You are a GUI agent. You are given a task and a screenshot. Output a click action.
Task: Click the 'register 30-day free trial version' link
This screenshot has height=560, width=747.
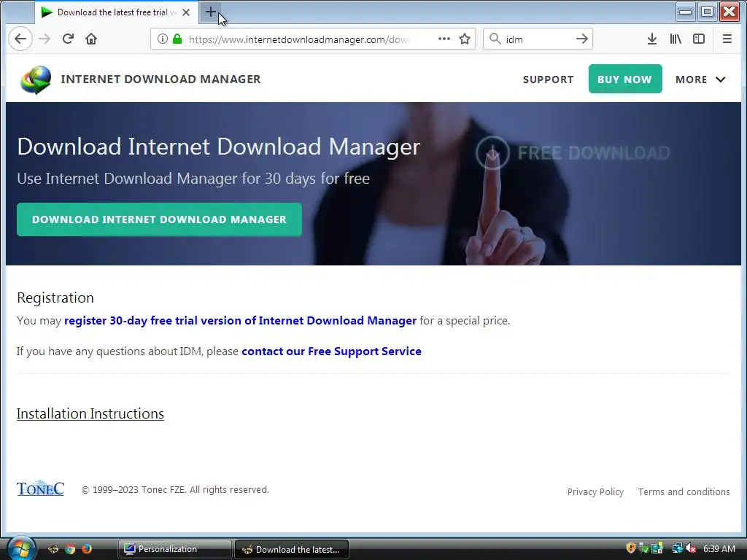coord(240,321)
